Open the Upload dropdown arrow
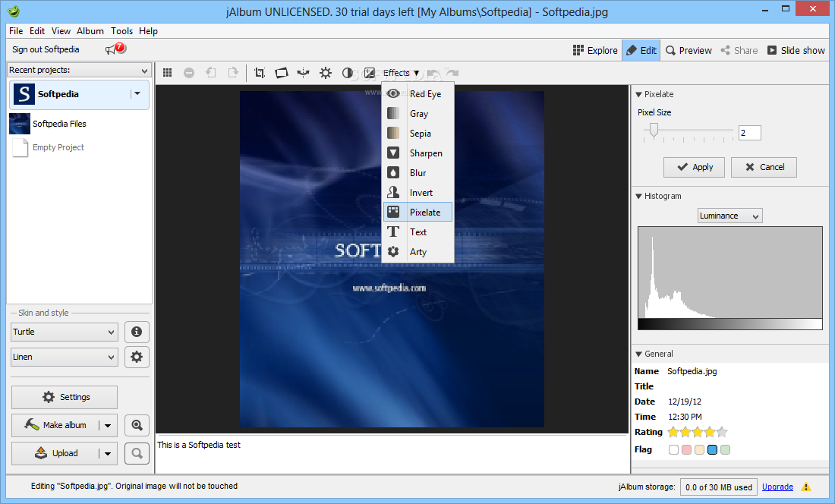The image size is (835, 504). pyautogui.click(x=108, y=453)
